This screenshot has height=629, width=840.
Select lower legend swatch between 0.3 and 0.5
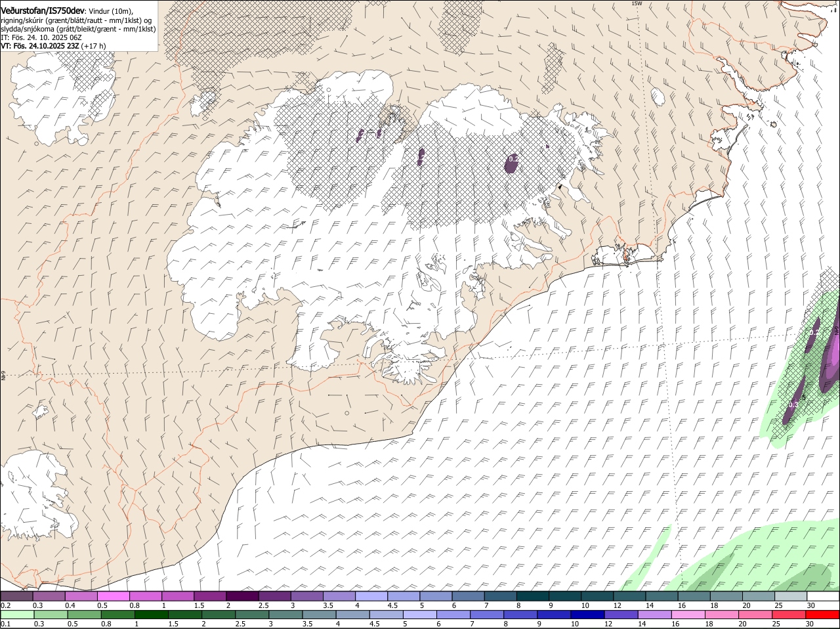pyautogui.click(x=51, y=615)
